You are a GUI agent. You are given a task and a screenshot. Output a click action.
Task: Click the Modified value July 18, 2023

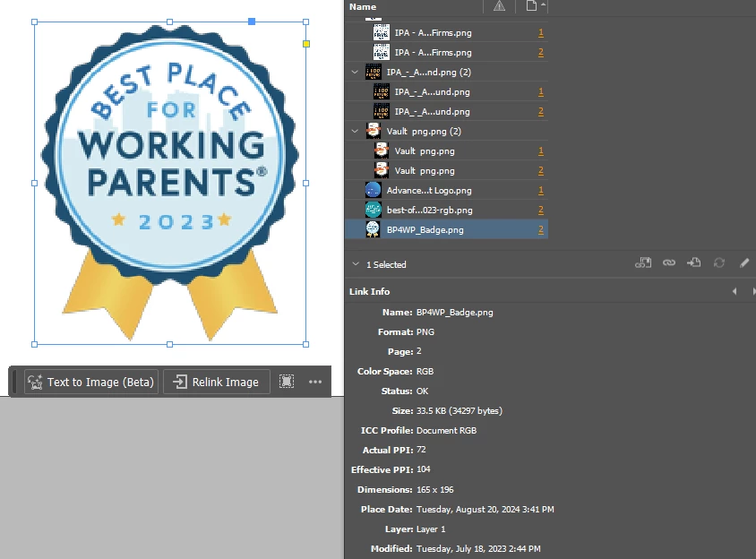click(x=478, y=548)
